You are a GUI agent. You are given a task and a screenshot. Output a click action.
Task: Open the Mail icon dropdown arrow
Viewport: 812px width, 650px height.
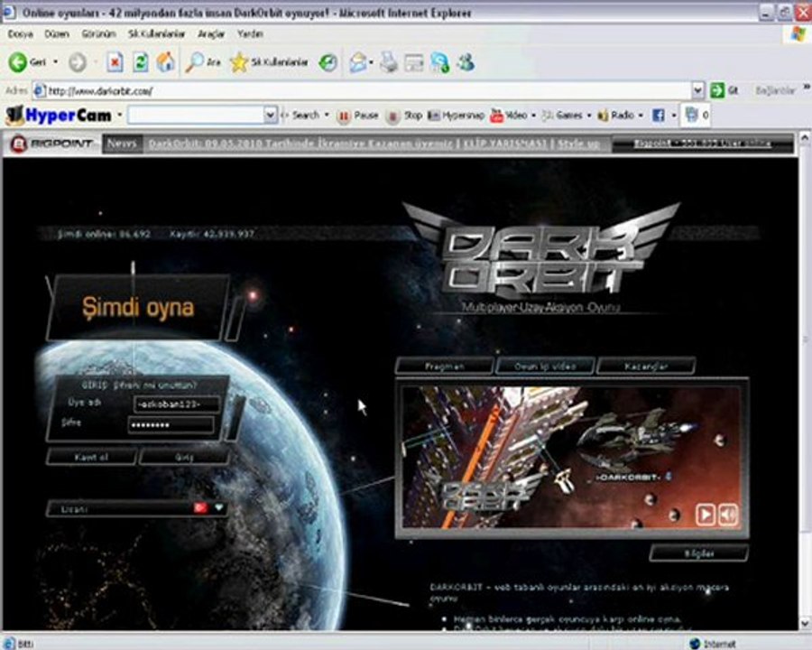[372, 62]
